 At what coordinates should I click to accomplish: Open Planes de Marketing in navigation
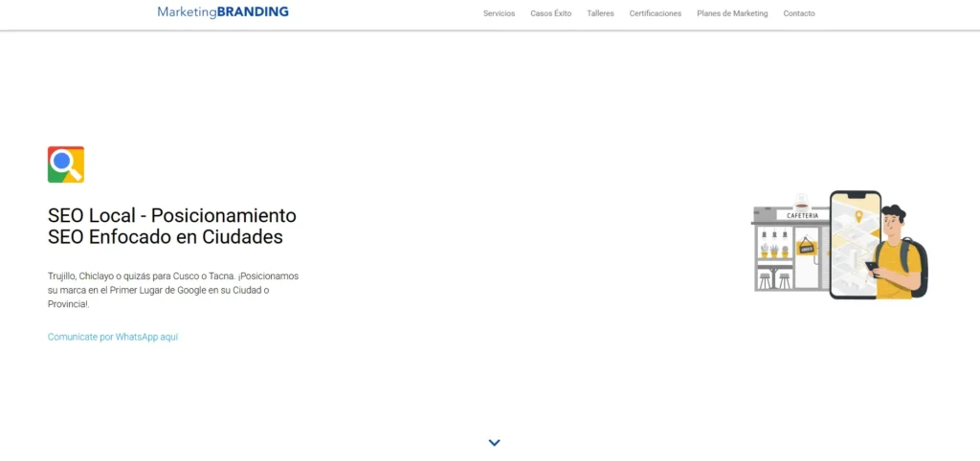(732, 13)
